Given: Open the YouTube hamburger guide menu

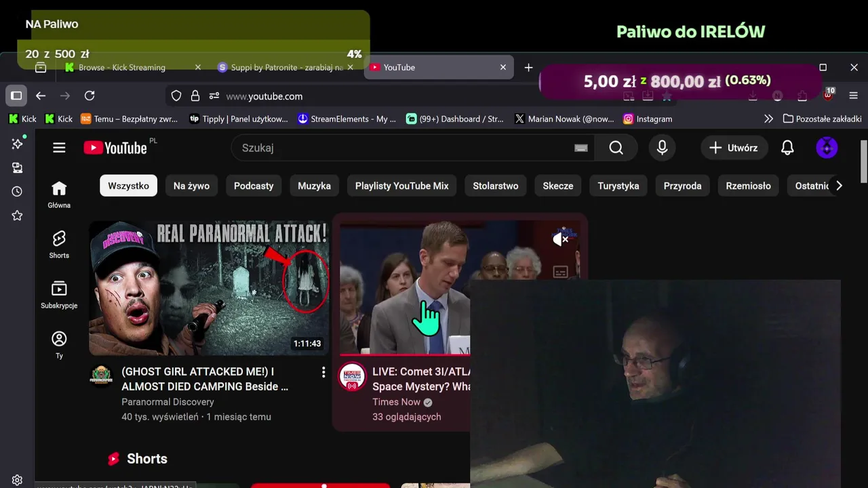Looking at the screenshot, I should [59, 148].
